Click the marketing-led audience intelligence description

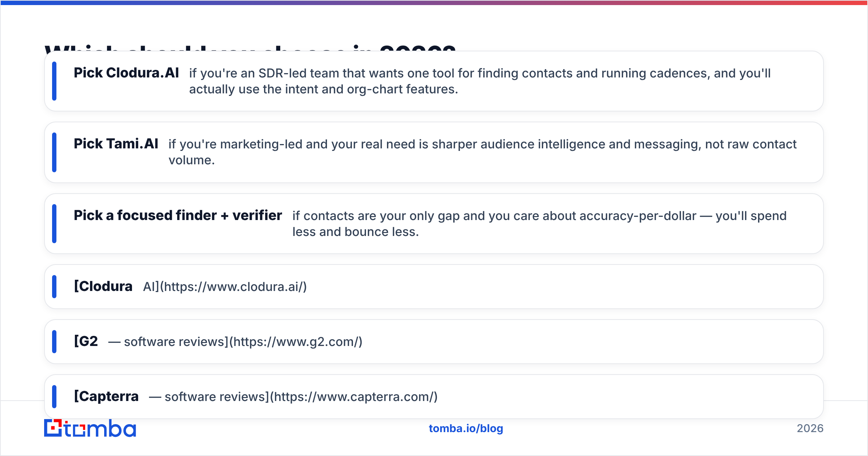tap(482, 152)
